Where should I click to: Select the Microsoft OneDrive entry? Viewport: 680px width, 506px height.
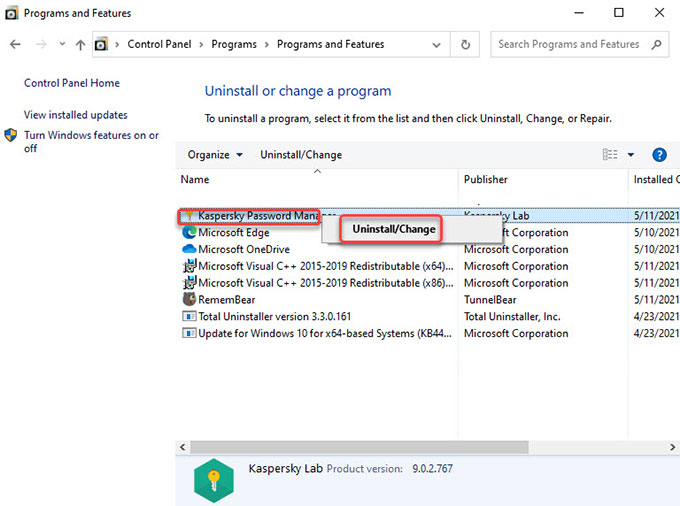click(244, 249)
